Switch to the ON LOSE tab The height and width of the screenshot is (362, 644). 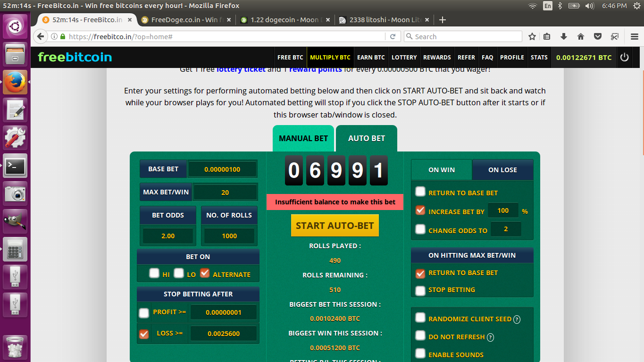tap(502, 170)
